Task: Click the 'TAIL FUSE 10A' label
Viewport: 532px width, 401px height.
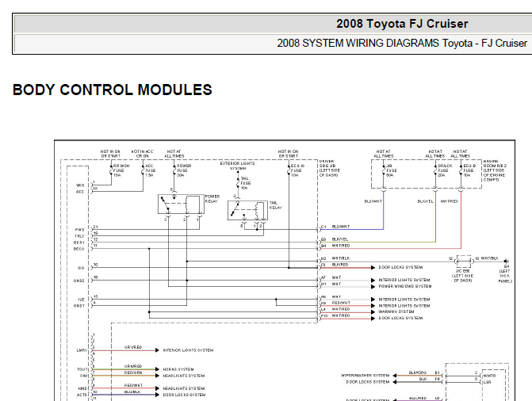Action: pos(246,183)
